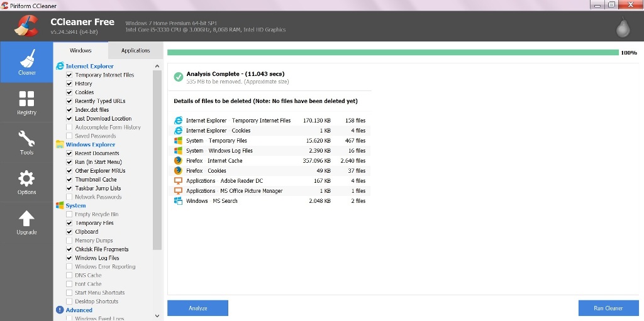This screenshot has width=644, height=321.
Task: Click the Windows Explorer section heading
Action: 91,144
